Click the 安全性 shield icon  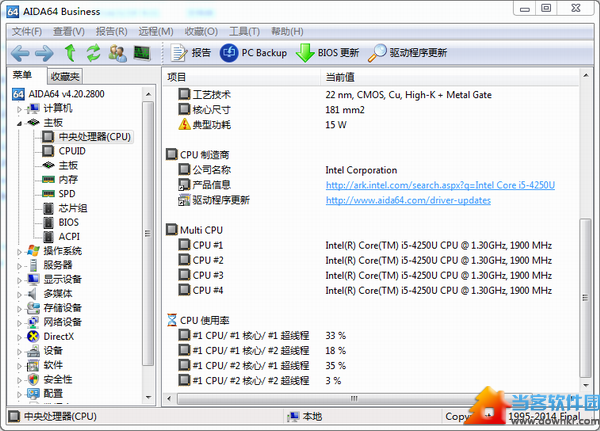(33, 379)
